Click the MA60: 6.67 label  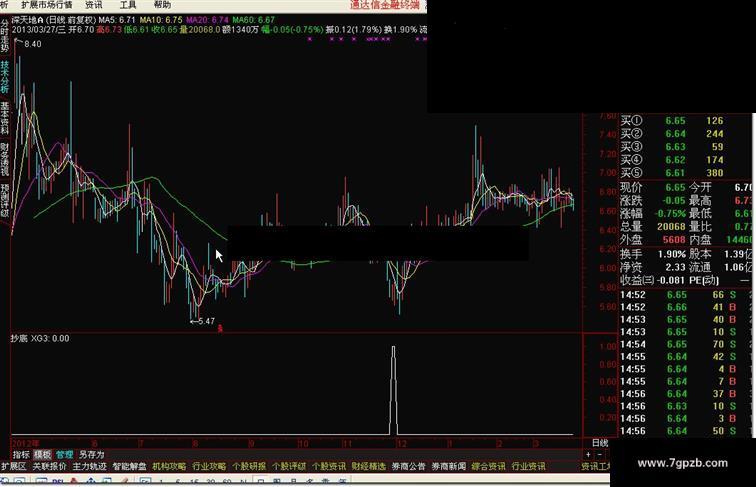click(254, 20)
